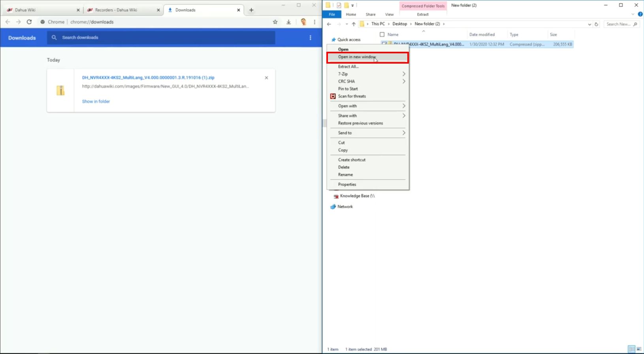Click the Show in folder link
Screen dimensions: 644x354
pyautogui.click(x=96, y=102)
